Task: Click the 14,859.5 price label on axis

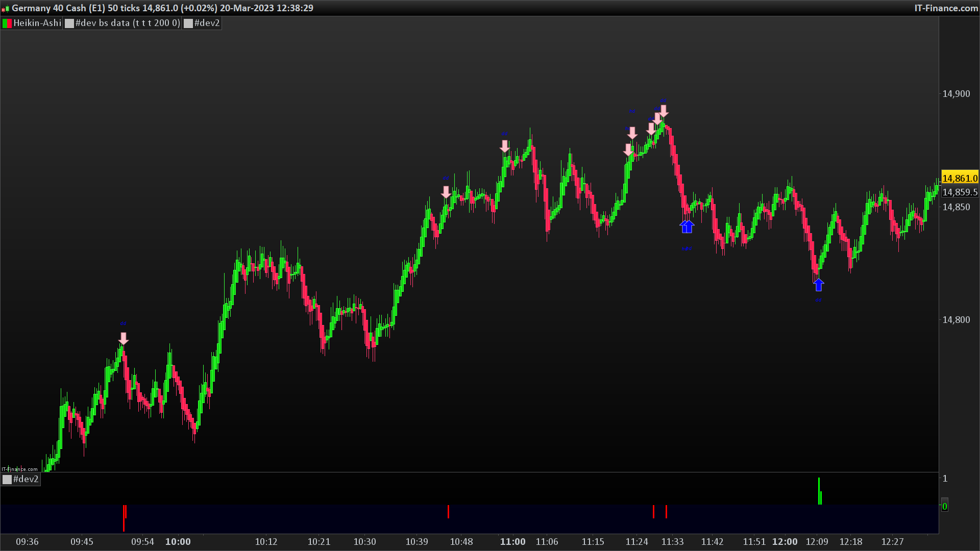Action: tap(960, 192)
